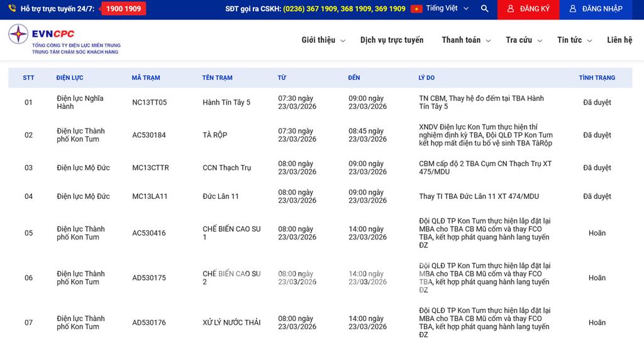
Task: Click the TÌNH TRẠNG column header
Action: pos(597,77)
